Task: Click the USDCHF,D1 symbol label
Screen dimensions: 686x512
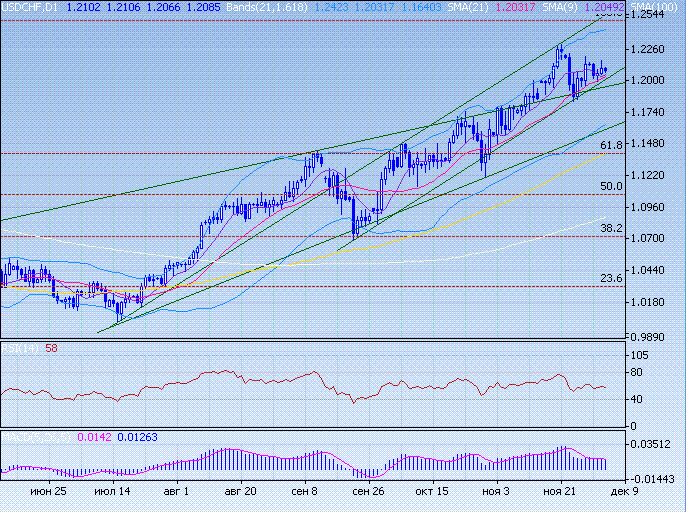Action: point(29,6)
